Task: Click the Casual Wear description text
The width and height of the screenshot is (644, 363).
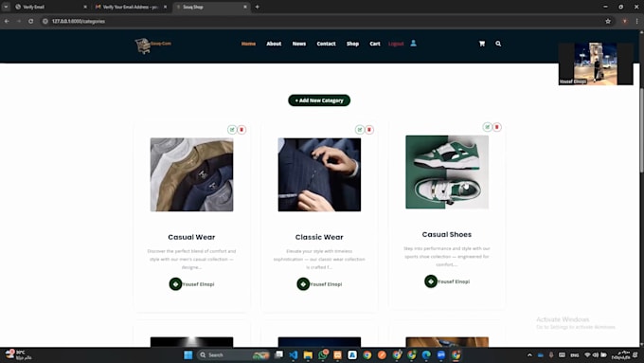Action: [x=192, y=259]
